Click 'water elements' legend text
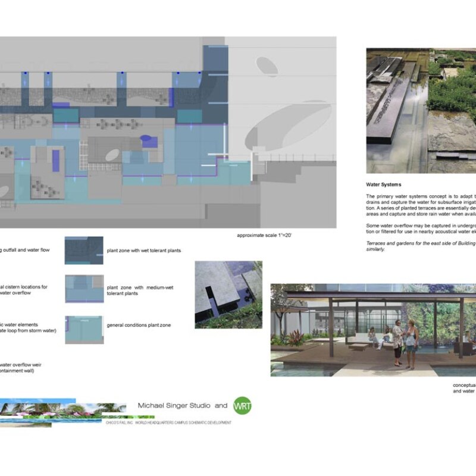The height and width of the screenshot is (476, 476). 28,328
